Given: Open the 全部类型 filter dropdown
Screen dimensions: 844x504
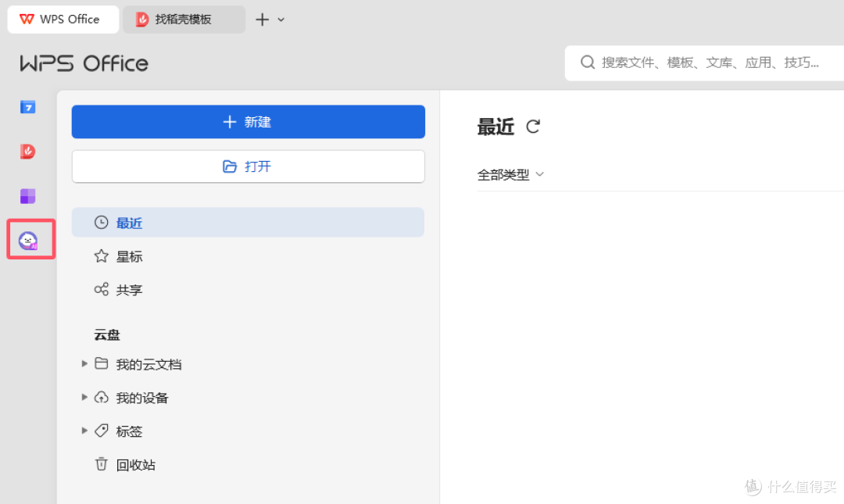Looking at the screenshot, I should 511,174.
